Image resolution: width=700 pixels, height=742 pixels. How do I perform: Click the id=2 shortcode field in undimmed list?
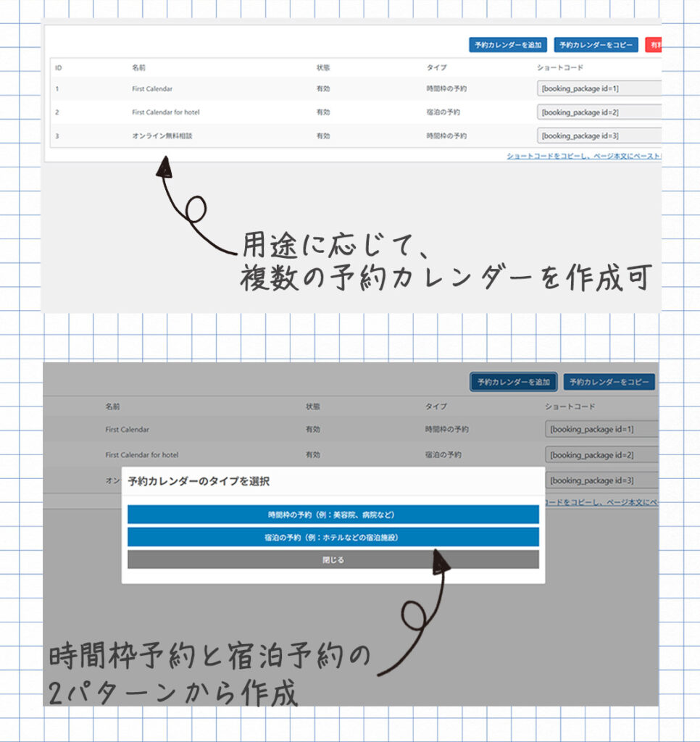pos(599,112)
